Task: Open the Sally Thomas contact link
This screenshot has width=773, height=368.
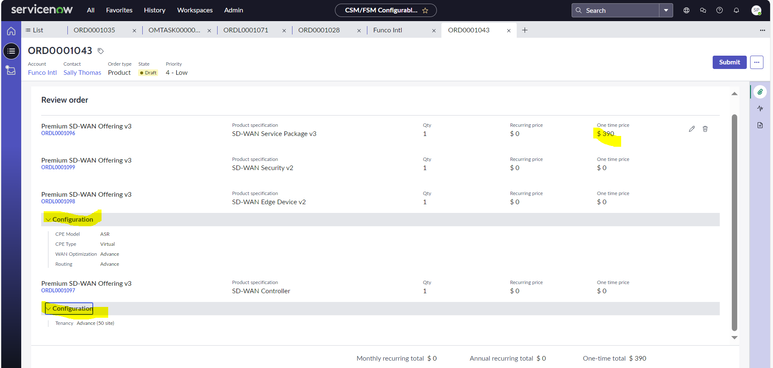Action: pos(82,73)
